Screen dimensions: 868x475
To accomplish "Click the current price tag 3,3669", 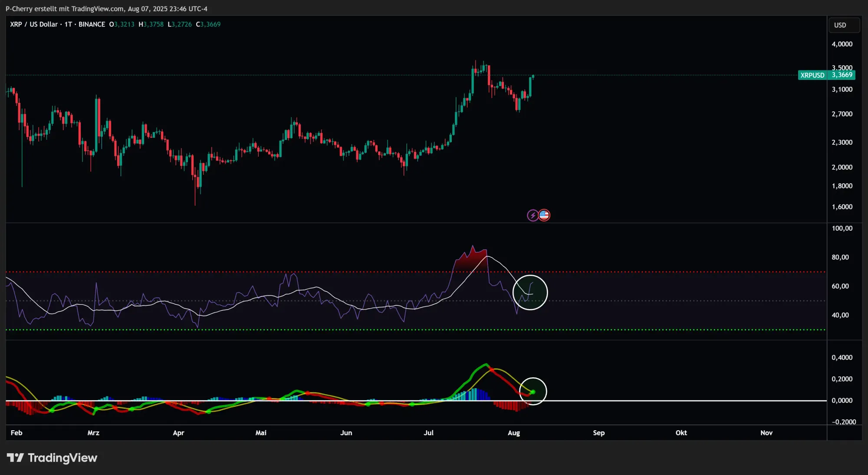I will click(842, 75).
